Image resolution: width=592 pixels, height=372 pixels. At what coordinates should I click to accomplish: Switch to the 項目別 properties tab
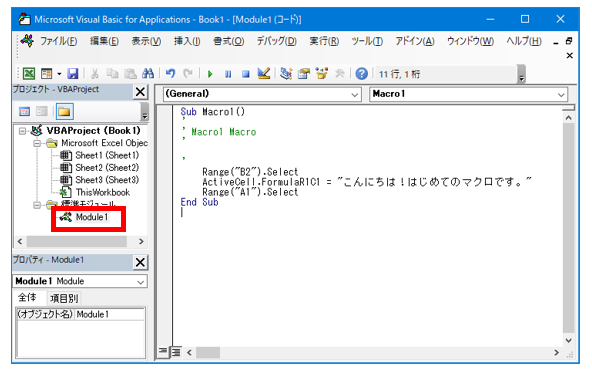click(x=64, y=298)
